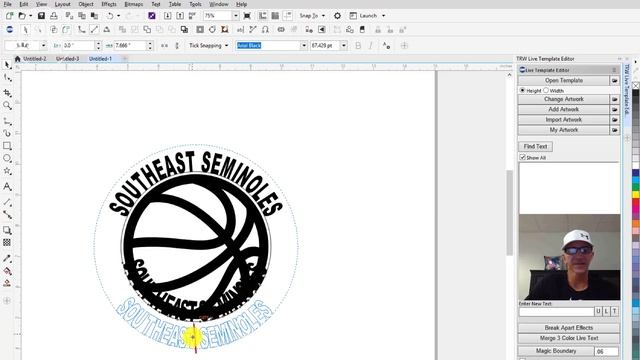The width and height of the screenshot is (640, 360).
Task: Click the Import icon in toolbar
Action: [x=167, y=16]
